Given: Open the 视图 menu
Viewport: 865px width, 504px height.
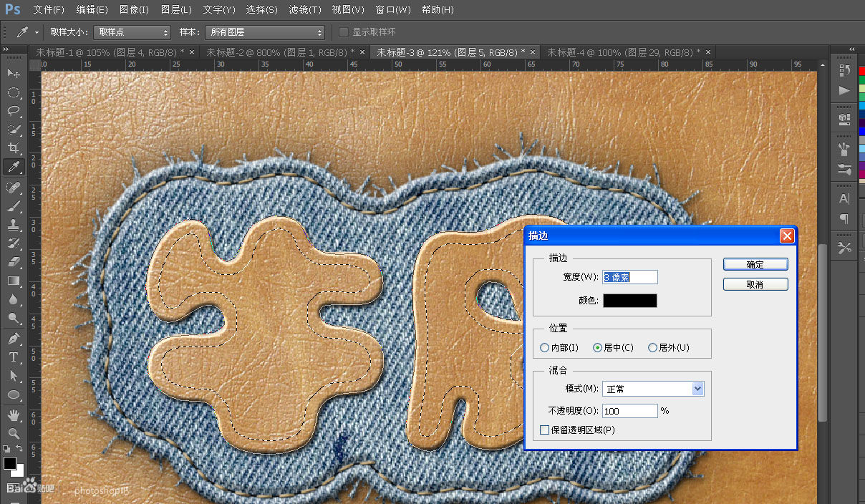Looking at the screenshot, I should point(348,10).
